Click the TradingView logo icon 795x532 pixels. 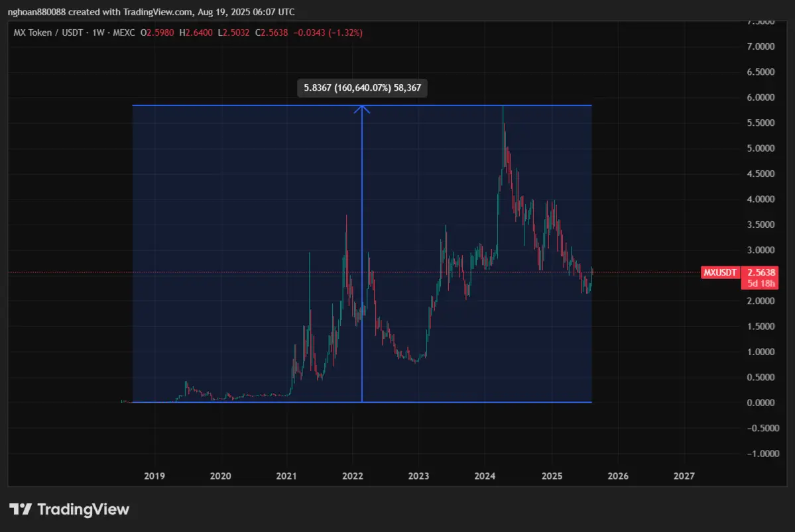pos(21,509)
